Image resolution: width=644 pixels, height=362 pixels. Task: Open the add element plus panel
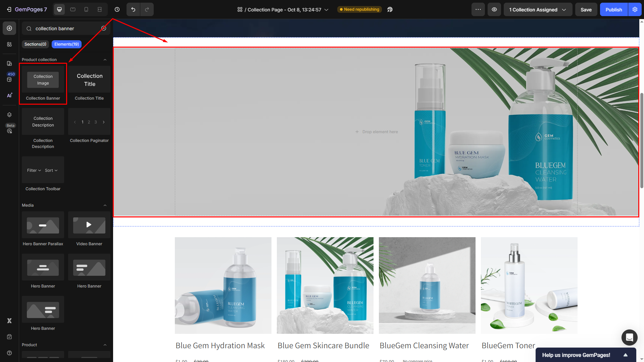(9, 28)
